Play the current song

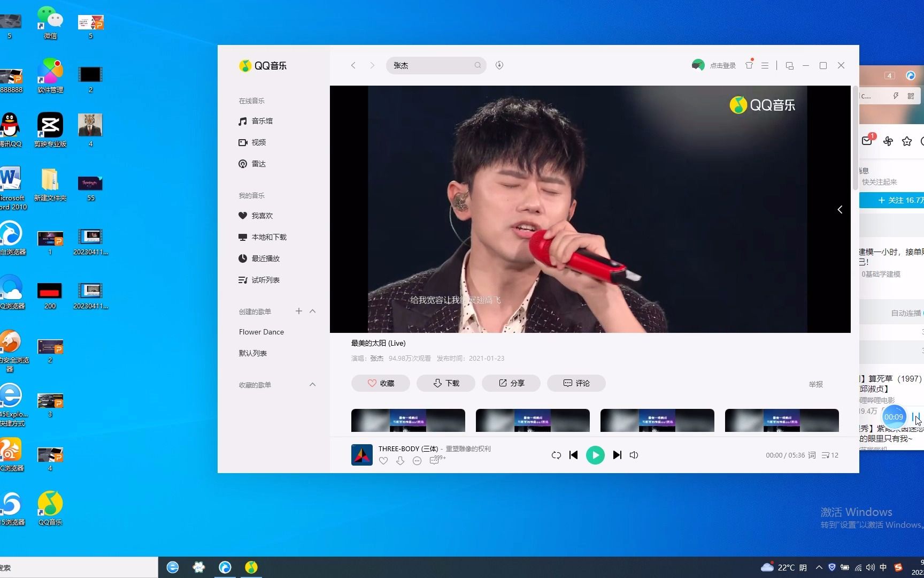tap(595, 455)
